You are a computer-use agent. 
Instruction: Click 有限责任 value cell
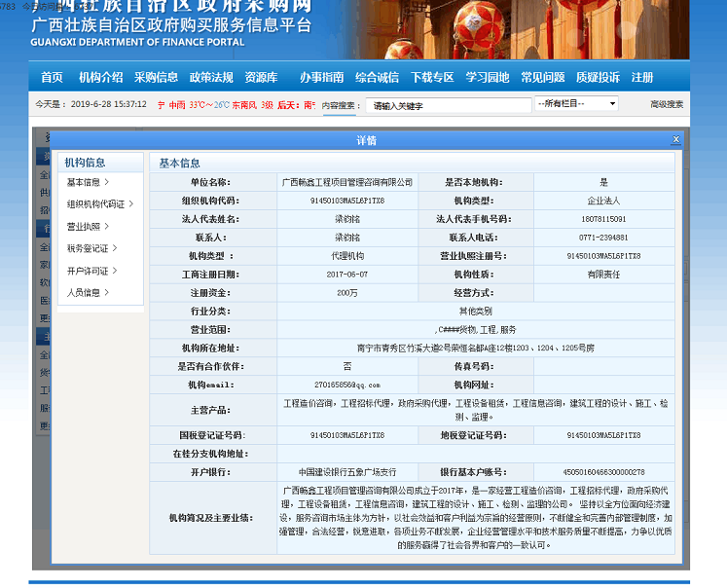(x=603, y=275)
